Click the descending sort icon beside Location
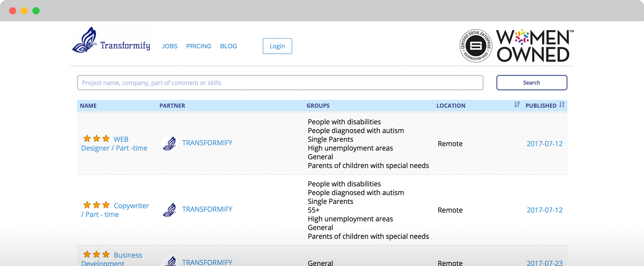The width and height of the screenshot is (644, 266). (x=517, y=104)
